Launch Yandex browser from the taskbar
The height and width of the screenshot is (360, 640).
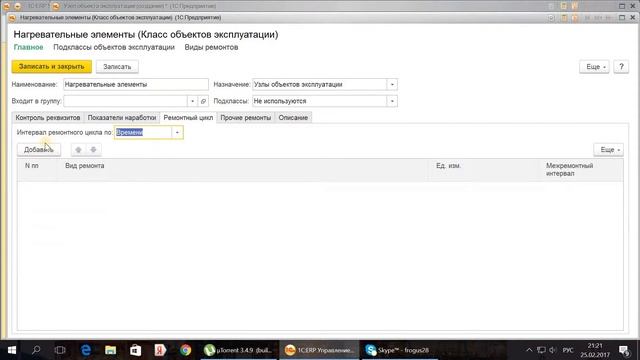tap(160, 350)
